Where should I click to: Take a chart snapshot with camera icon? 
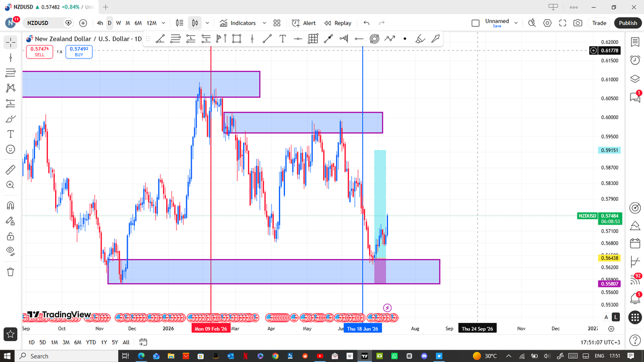[x=577, y=23]
